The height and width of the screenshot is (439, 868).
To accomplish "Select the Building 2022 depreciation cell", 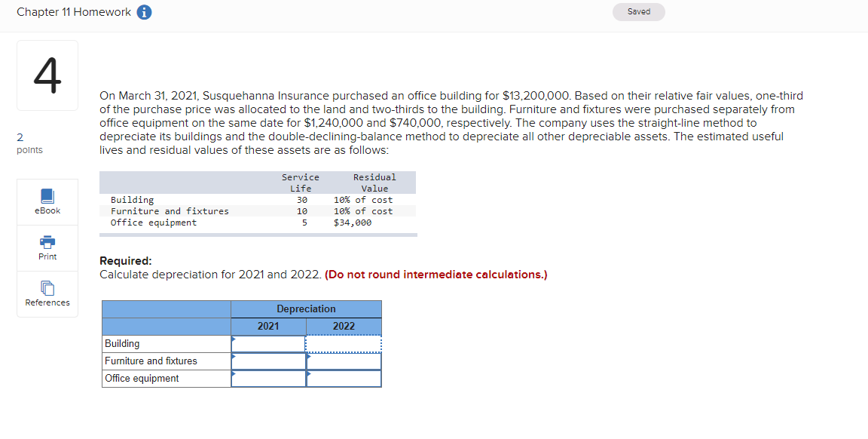I will click(344, 344).
